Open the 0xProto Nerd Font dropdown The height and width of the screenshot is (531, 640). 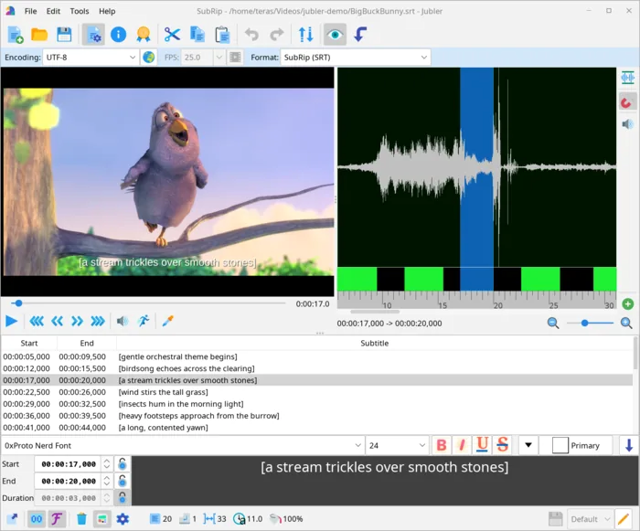point(182,445)
